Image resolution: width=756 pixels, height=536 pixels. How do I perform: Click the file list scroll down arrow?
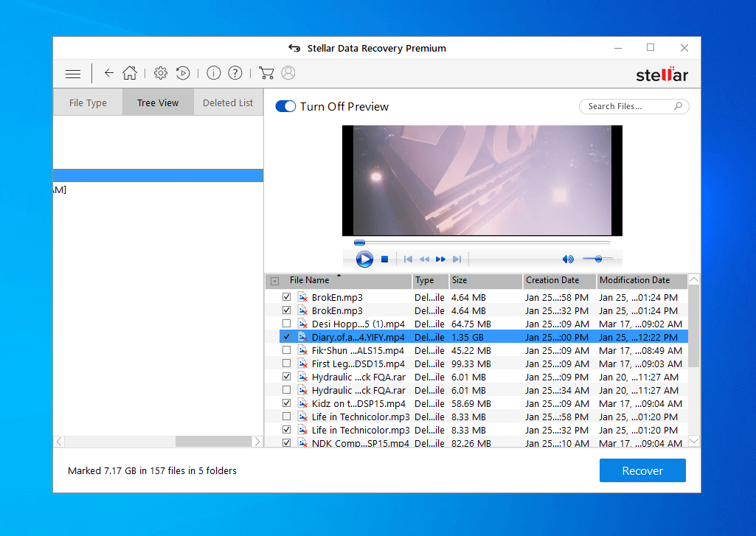[694, 441]
